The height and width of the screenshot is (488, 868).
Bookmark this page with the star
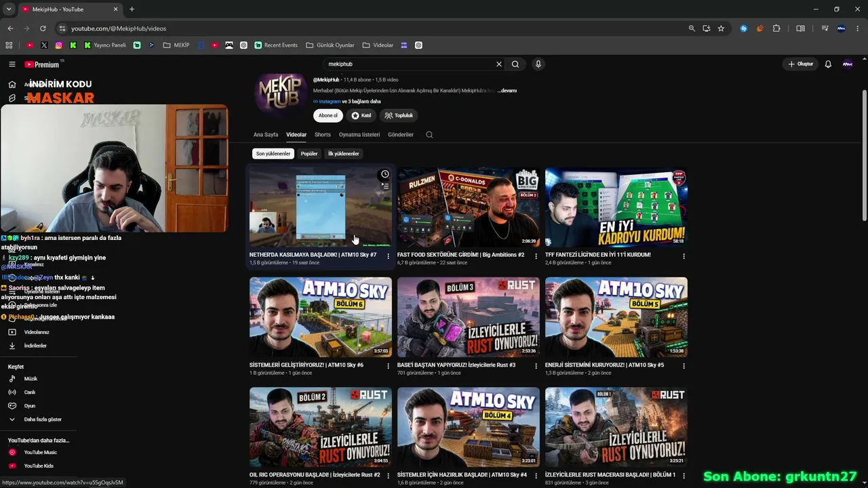721,28
